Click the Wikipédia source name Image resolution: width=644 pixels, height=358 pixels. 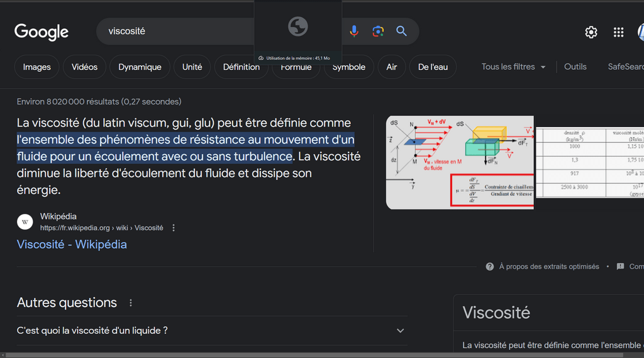[x=58, y=216]
